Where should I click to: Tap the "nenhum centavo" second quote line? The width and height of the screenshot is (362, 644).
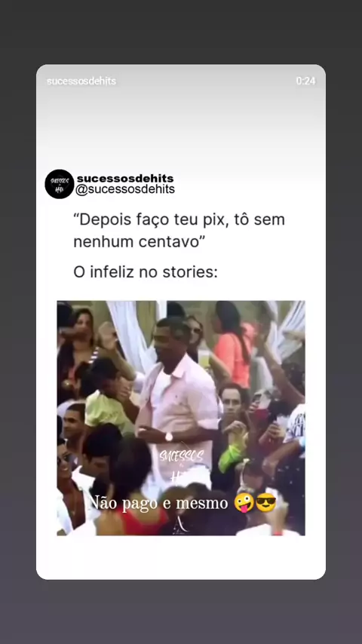point(139,242)
